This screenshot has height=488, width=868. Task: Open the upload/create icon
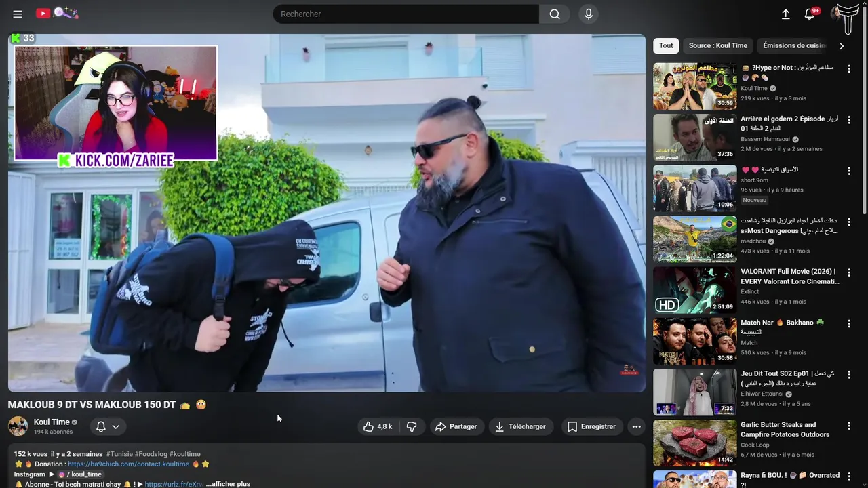pos(785,14)
